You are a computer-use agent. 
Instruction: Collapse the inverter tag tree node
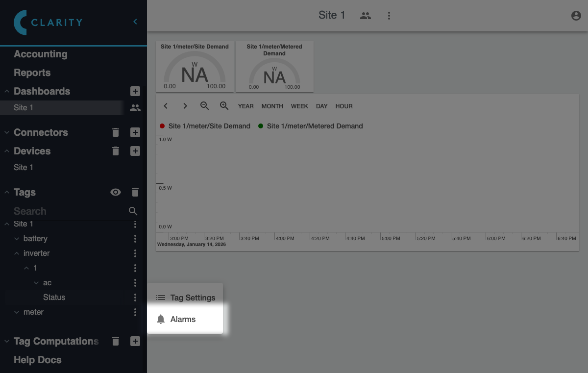pyautogui.click(x=17, y=253)
